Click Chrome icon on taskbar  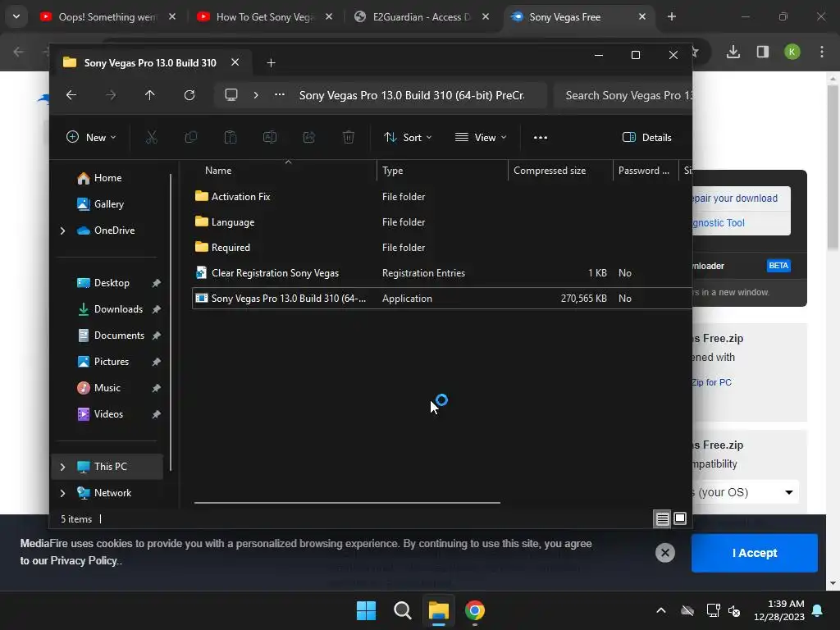(475, 610)
